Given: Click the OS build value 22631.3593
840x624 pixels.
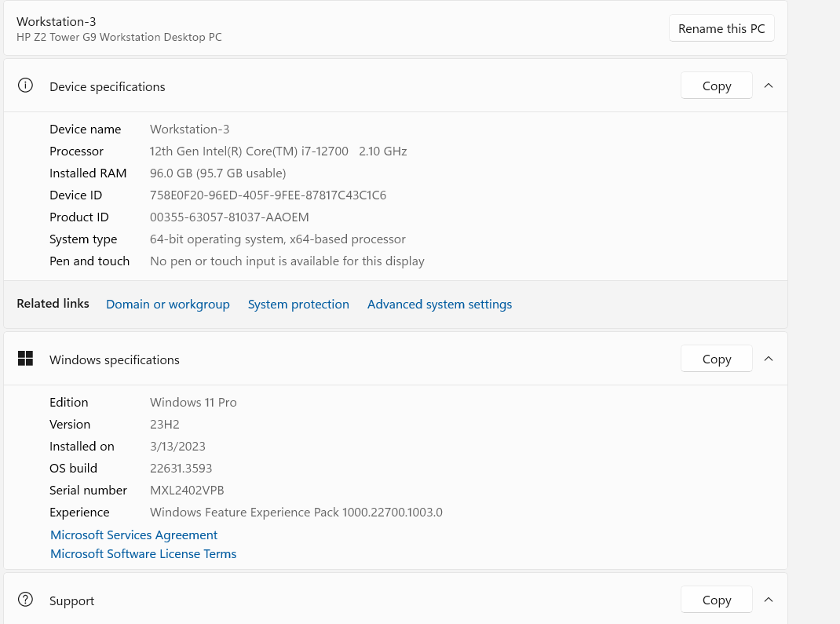Looking at the screenshot, I should coord(181,468).
